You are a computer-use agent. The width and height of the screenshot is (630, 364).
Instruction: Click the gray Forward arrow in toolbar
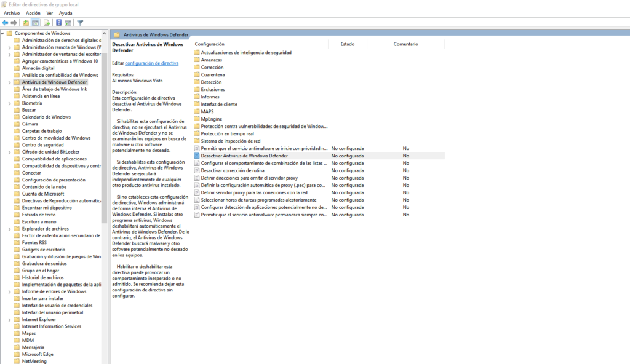[14, 23]
